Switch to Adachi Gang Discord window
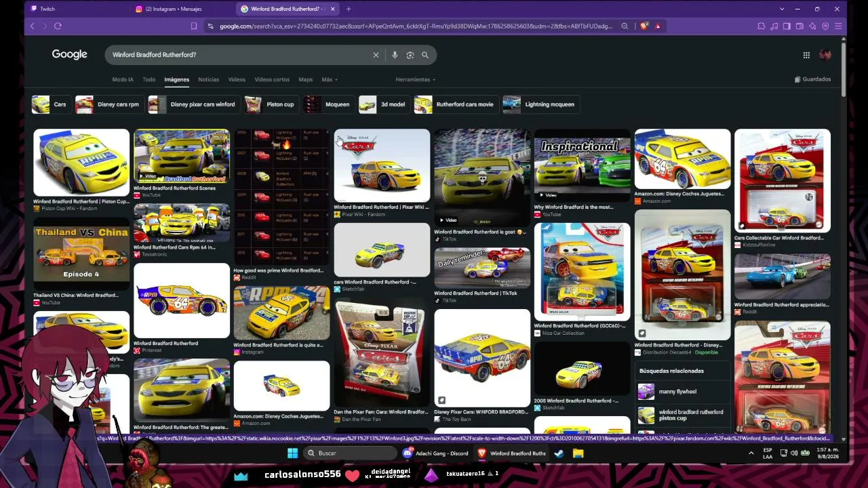 click(435, 453)
